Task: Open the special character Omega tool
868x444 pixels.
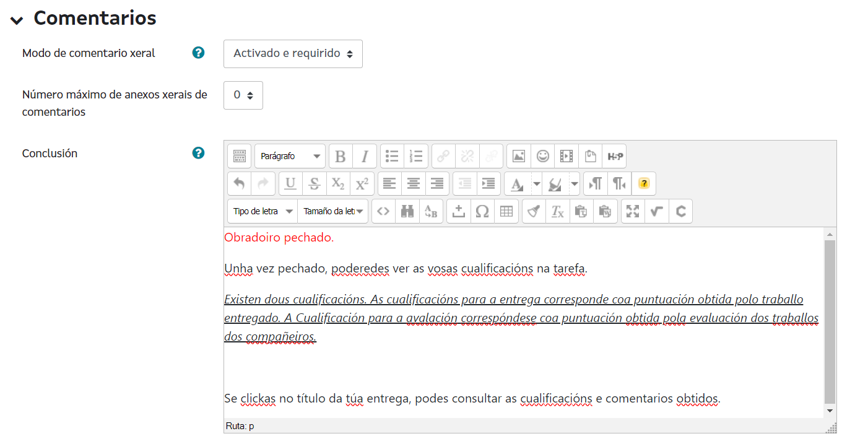Action: pyautogui.click(x=482, y=211)
